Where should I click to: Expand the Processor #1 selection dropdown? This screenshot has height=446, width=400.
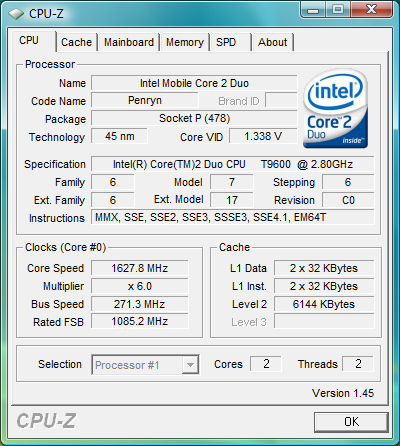[190, 365]
